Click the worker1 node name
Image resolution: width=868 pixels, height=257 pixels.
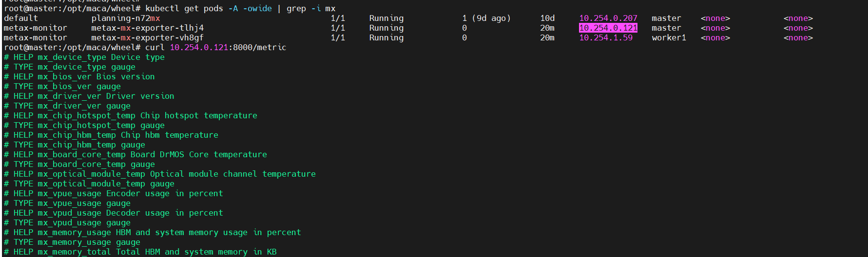pyautogui.click(x=669, y=37)
